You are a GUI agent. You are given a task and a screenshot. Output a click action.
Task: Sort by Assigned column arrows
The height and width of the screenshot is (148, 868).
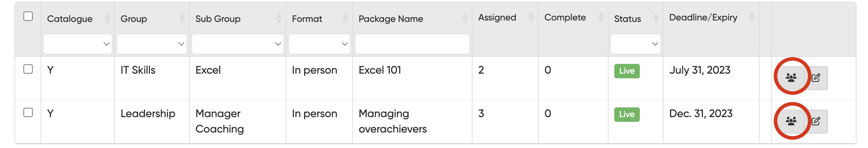(531, 17)
